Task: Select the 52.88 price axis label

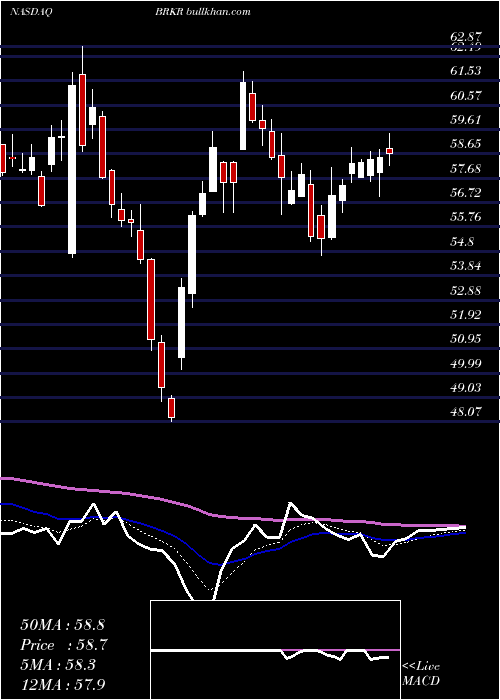Action: pyautogui.click(x=467, y=291)
